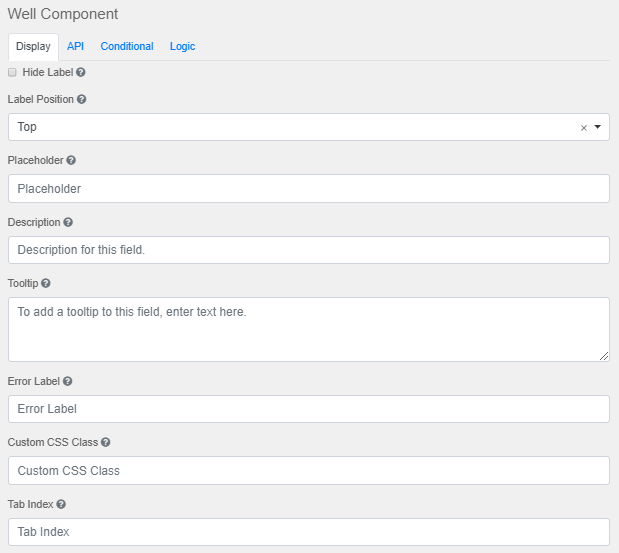Open the Label Position dropdown arrow

597,127
